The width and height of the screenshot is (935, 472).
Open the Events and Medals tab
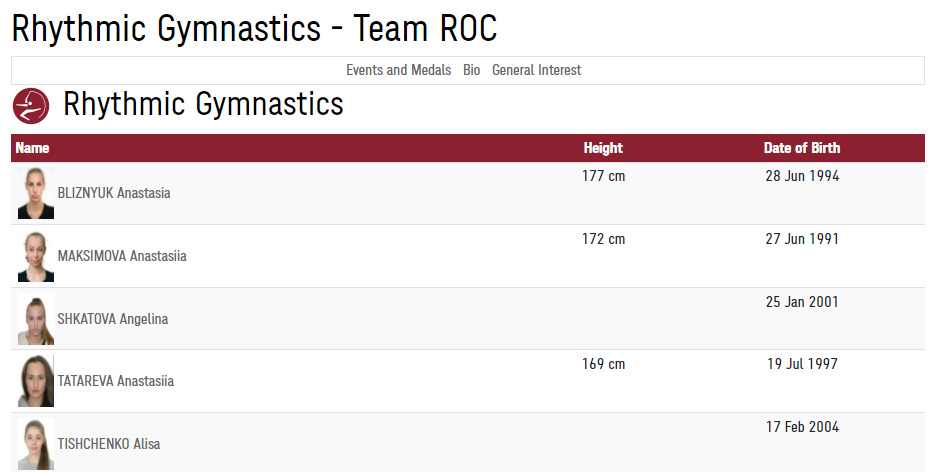tap(398, 70)
